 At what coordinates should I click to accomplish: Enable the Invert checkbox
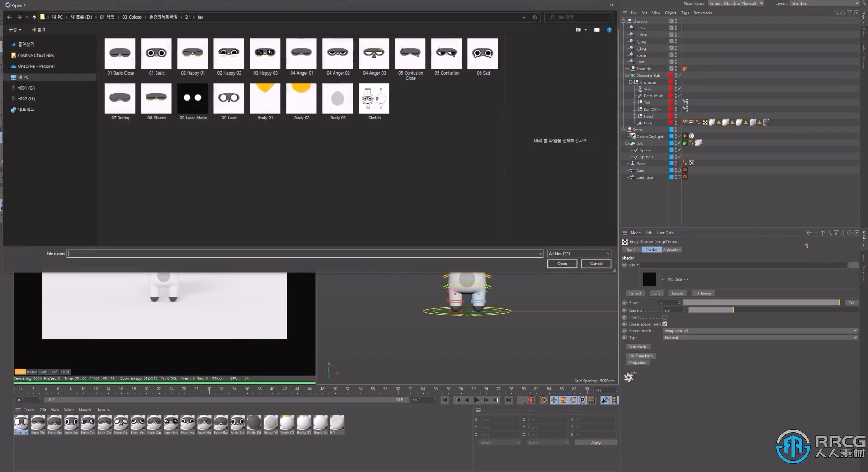(665, 317)
